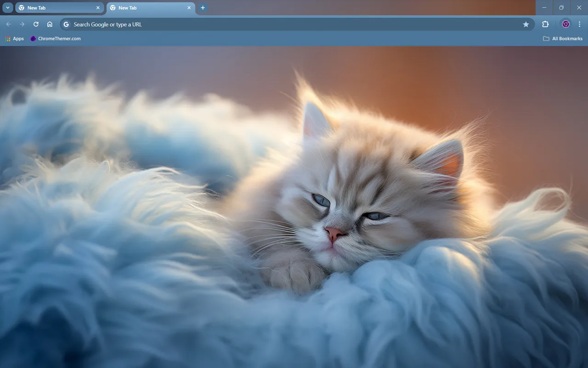Restore down the Chrome window
The image size is (588, 368).
pyautogui.click(x=561, y=8)
